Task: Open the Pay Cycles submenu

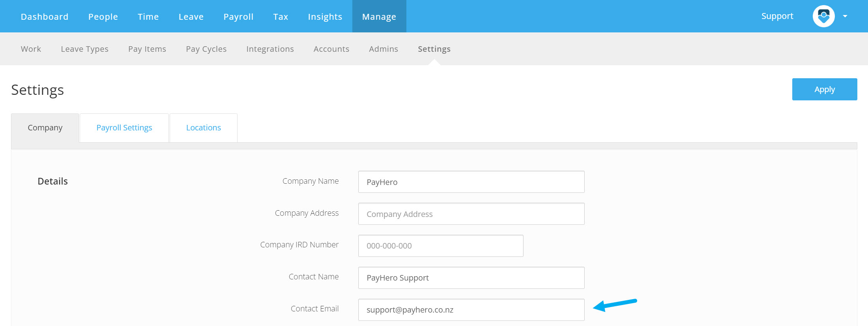Action: click(x=206, y=49)
